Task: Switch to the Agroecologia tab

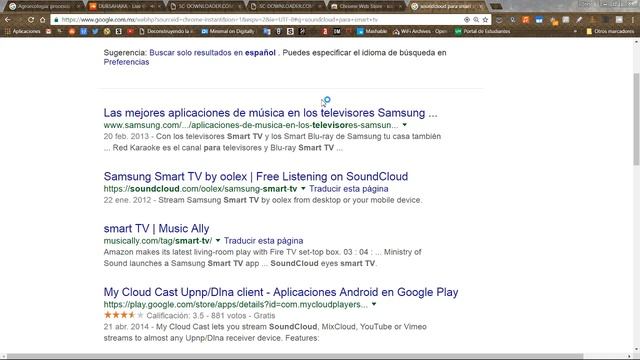Action: pos(44,7)
